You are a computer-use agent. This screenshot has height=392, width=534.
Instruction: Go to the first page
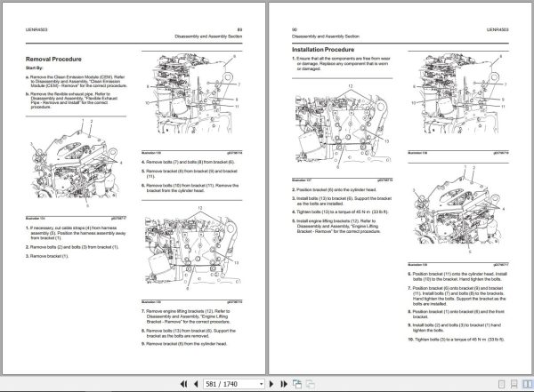tap(183, 384)
